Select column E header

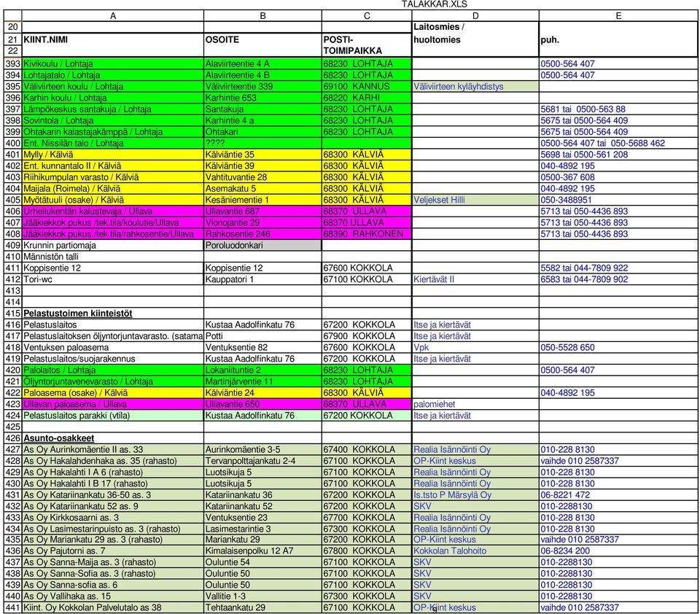(x=618, y=15)
